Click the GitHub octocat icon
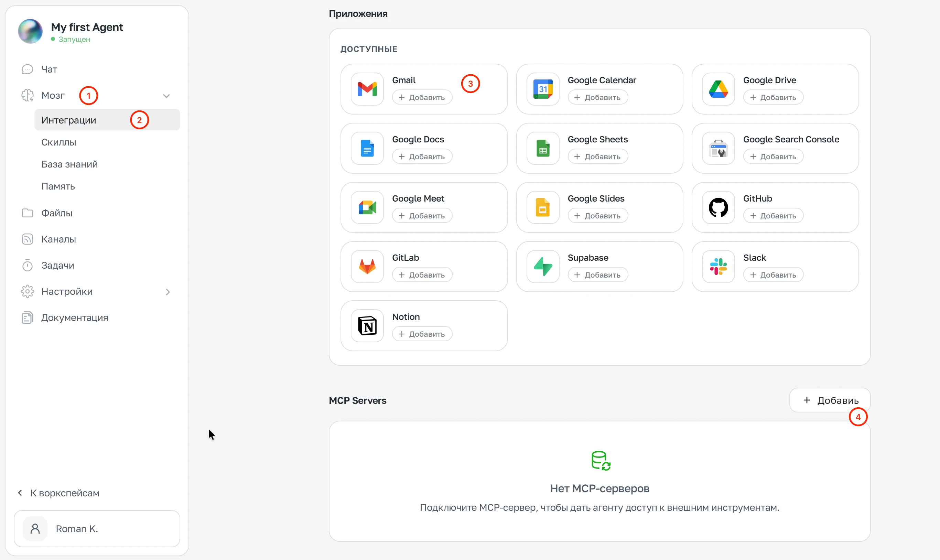This screenshot has width=940, height=560. pos(718,207)
